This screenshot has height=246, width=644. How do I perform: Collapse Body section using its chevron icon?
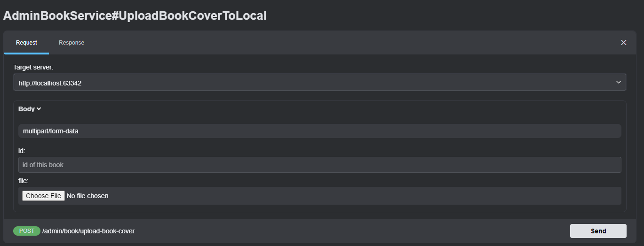39,109
